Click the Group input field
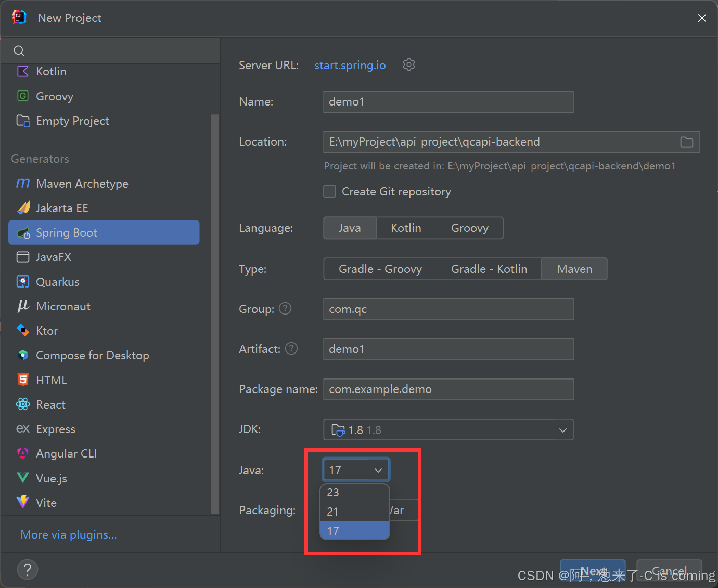718x588 pixels. tap(448, 309)
